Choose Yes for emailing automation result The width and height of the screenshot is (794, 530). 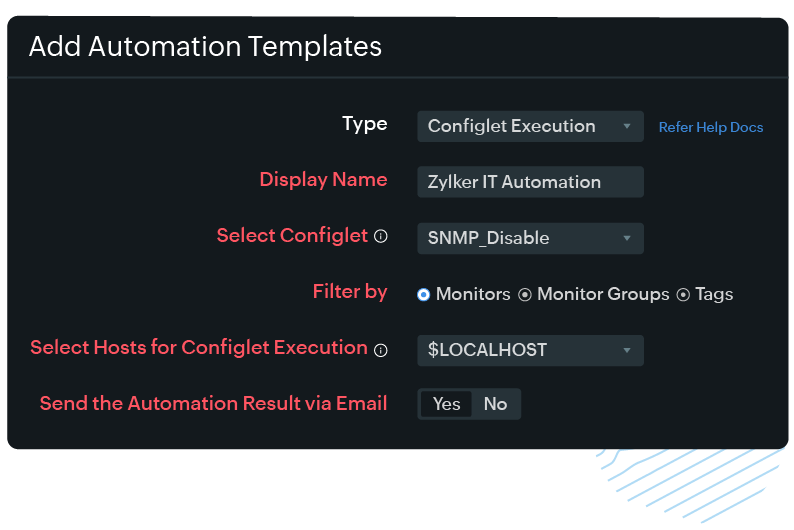click(x=446, y=404)
